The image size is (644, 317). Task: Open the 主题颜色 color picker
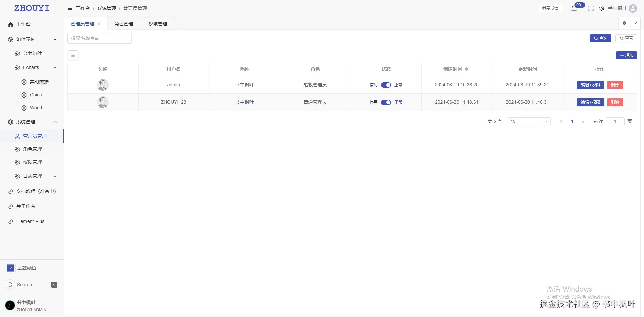coord(10,268)
